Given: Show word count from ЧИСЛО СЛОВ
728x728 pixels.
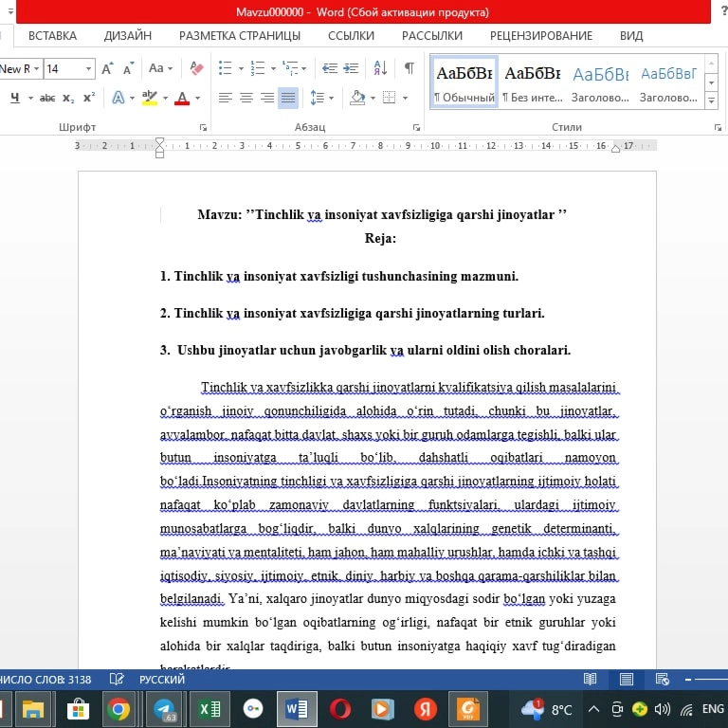Looking at the screenshot, I should tap(45, 680).
